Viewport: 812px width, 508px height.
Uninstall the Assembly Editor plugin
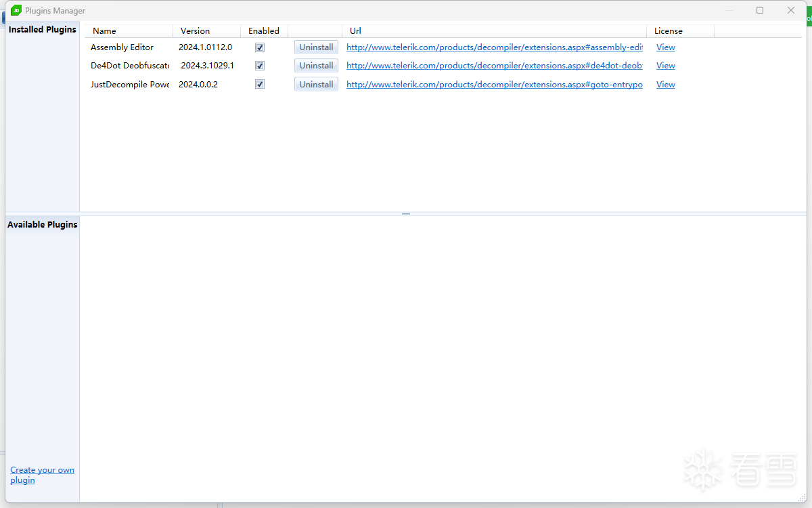pos(316,47)
